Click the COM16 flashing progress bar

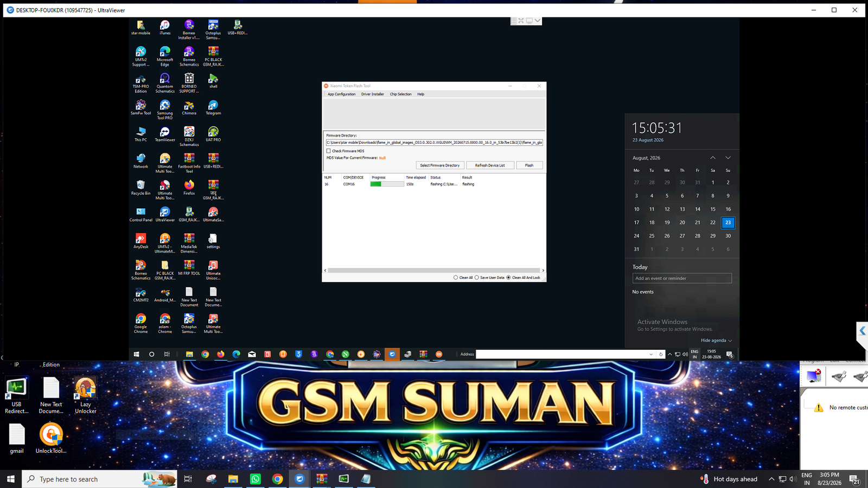coord(387,184)
